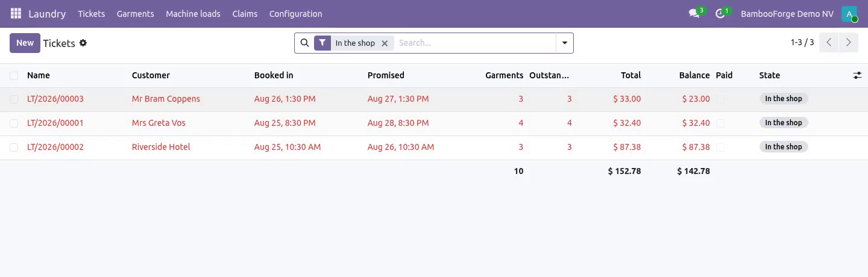Image resolution: width=868 pixels, height=277 pixels.
Task: Click the search magnifier icon
Action: (x=304, y=43)
